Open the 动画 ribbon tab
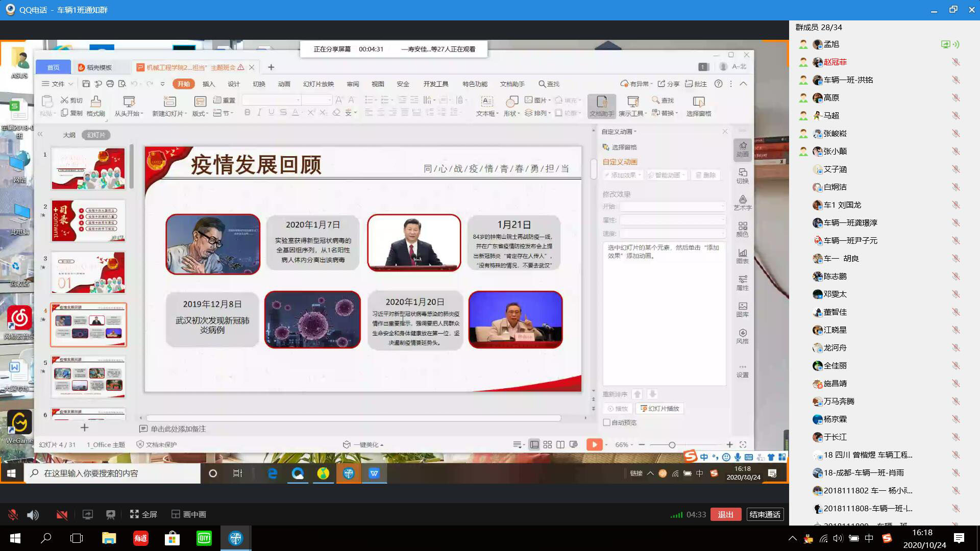 click(284, 84)
